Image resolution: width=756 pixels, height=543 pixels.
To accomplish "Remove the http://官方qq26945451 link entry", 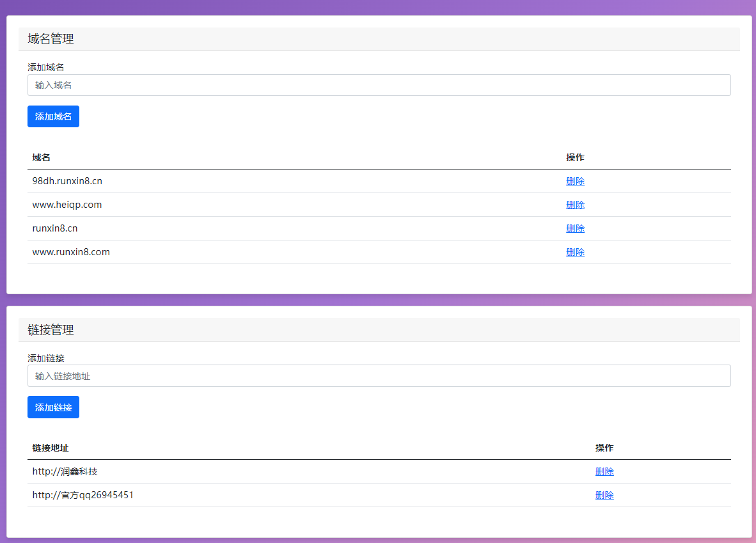I will pyautogui.click(x=604, y=495).
